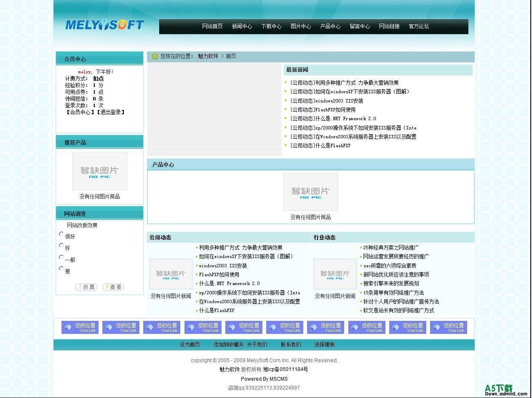Open the 会员中心 link under login info
Screen dimensions: 532x398
[x=80, y=112]
